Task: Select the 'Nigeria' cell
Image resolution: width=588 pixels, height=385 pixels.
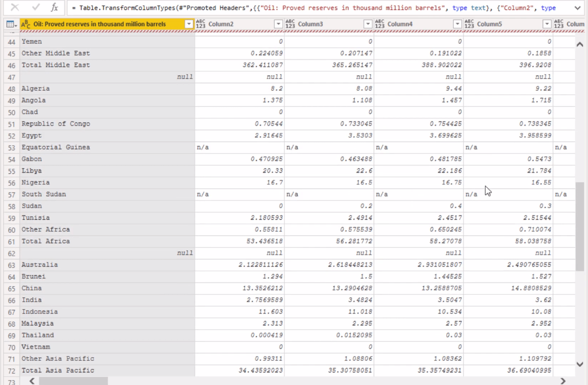Action: 107,182
